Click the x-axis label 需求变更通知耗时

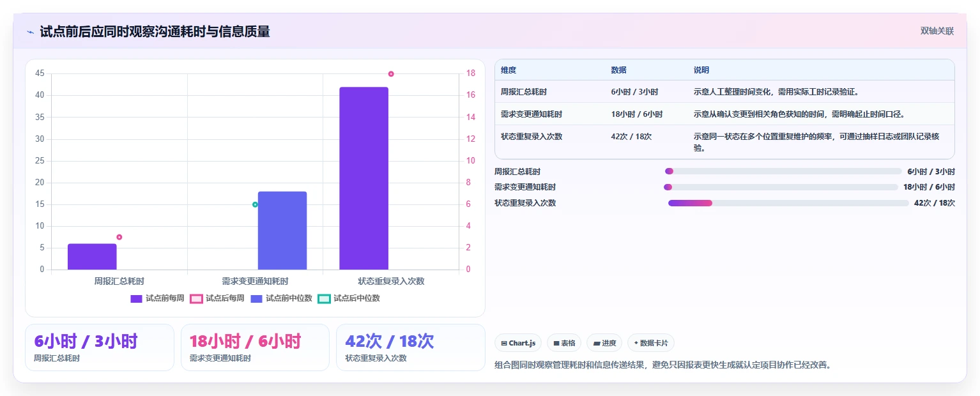(255, 281)
